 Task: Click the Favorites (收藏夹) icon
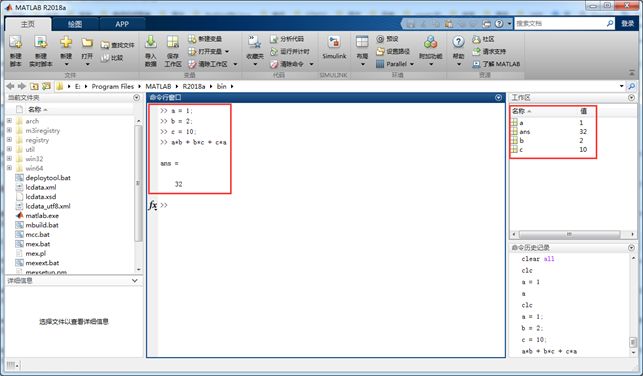[255, 42]
